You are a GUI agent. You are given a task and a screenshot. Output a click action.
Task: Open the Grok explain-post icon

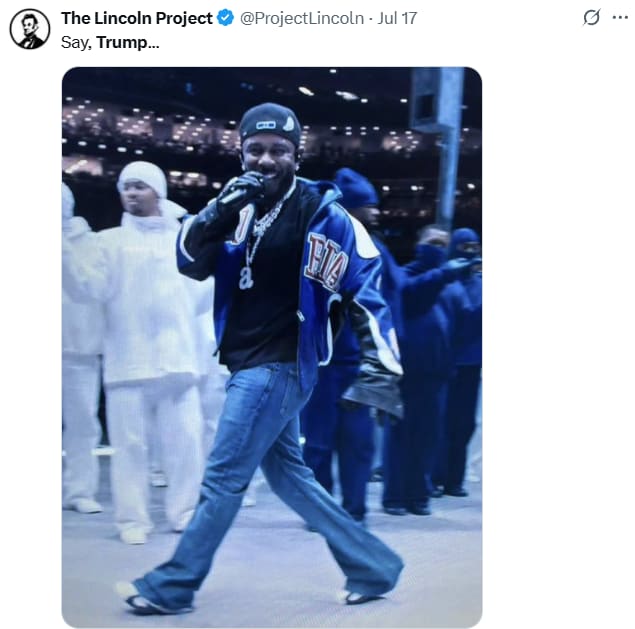tap(591, 17)
